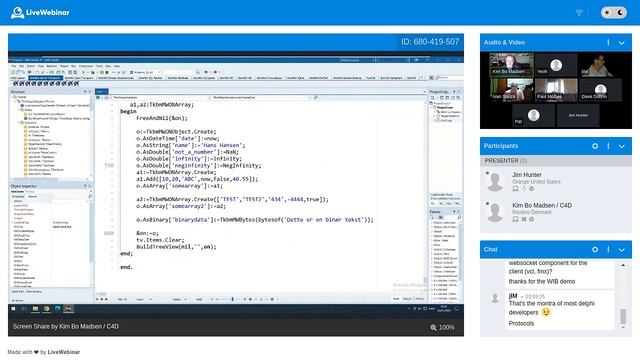Click Jim Hunter's avatar
Image resolution: width=640 pixels, height=360 pixels.
(495, 182)
